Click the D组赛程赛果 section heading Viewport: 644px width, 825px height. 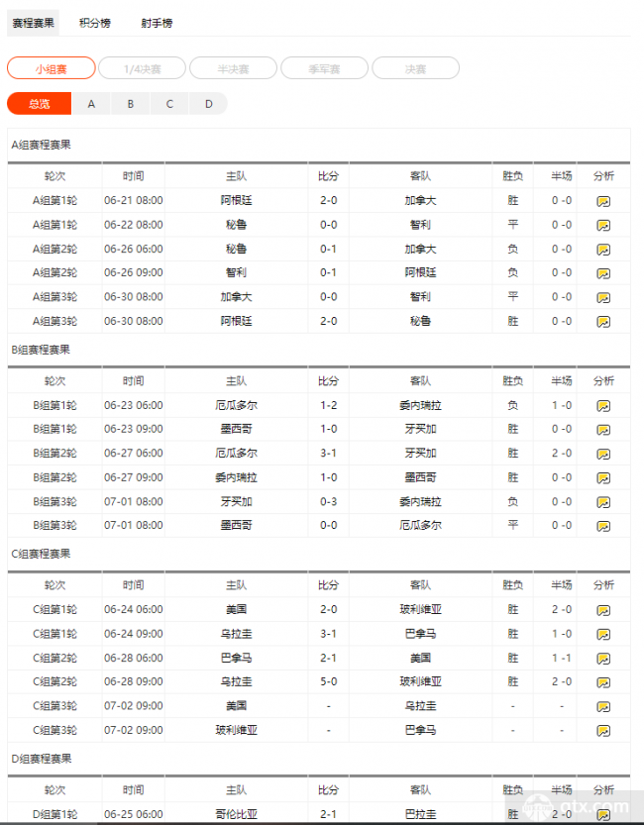point(41,759)
